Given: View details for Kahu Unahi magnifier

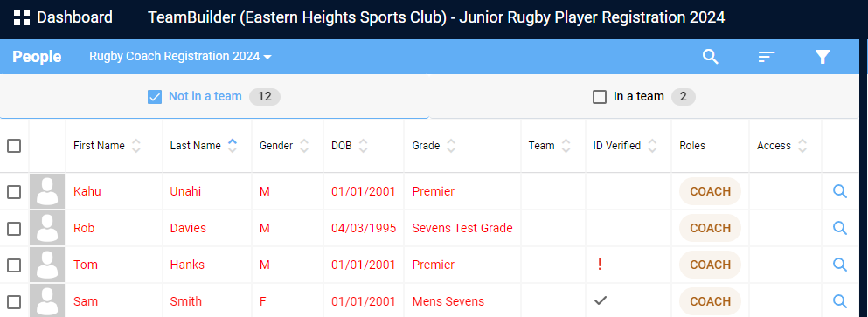Looking at the screenshot, I should click(x=840, y=191).
